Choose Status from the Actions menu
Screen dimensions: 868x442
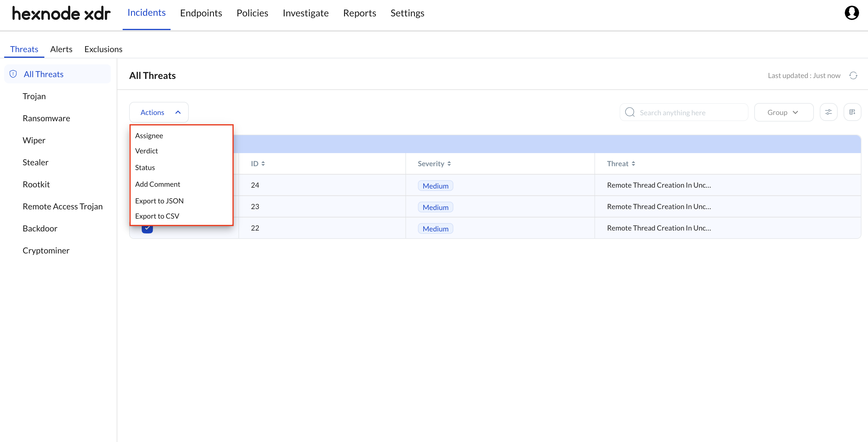point(145,168)
